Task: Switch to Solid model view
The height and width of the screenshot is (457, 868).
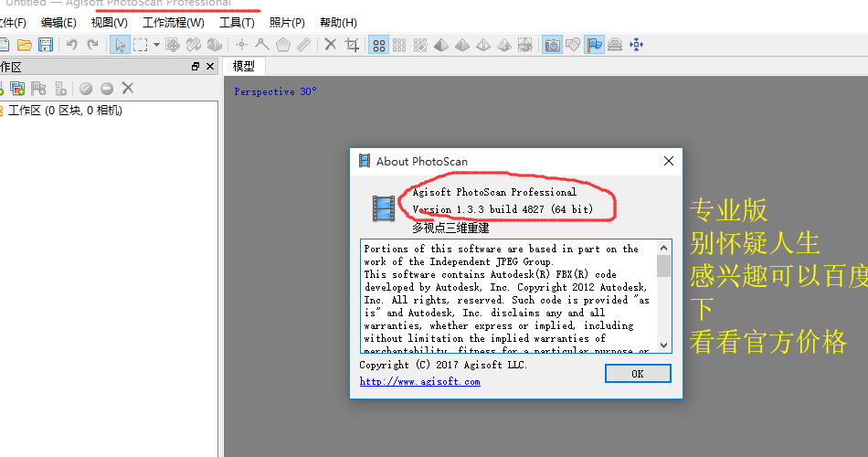Action: tap(462, 45)
